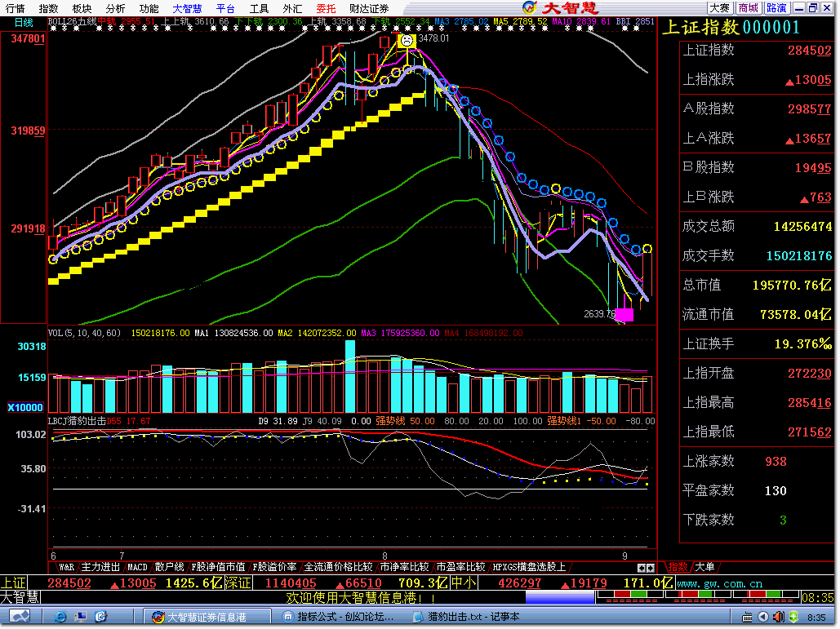Click the volume speaker tray icon
Viewport: 840px width, 629px height.
(x=779, y=618)
